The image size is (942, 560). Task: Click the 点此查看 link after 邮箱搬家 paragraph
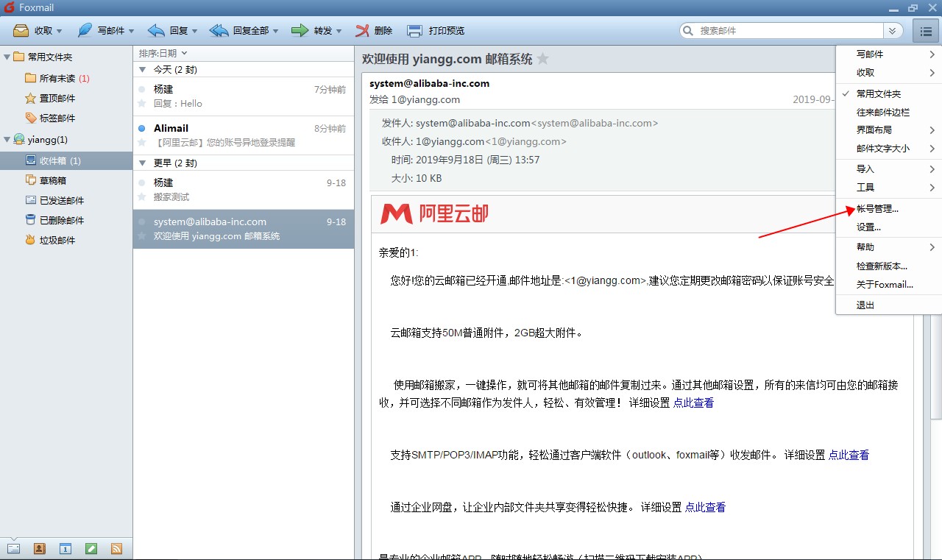coord(693,403)
